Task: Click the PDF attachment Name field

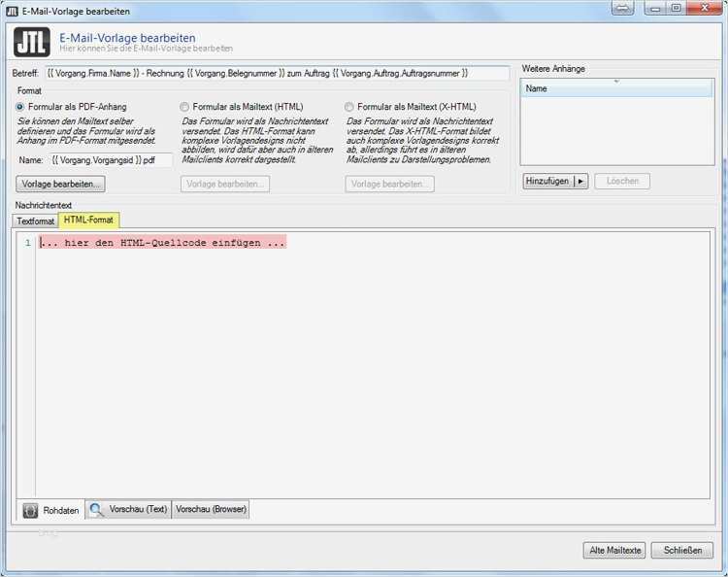Action: 111,160
